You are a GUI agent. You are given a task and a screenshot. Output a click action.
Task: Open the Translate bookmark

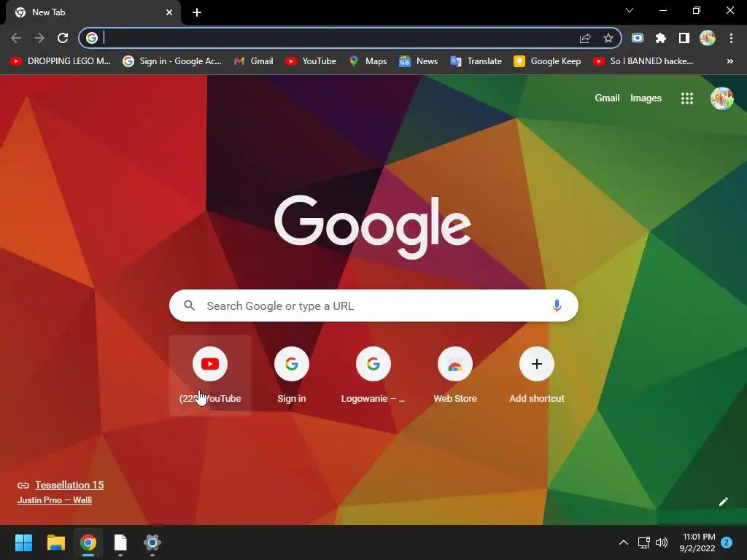coord(476,61)
